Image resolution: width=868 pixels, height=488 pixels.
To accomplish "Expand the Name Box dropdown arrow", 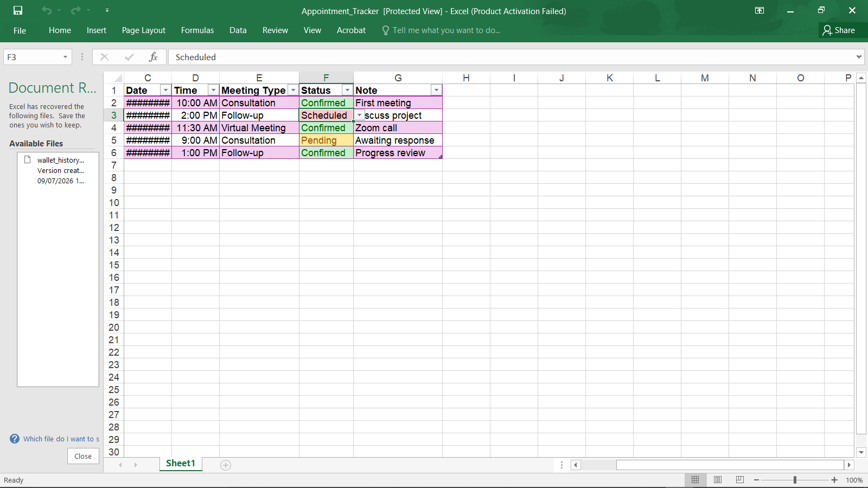I will click(x=65, y=57).
